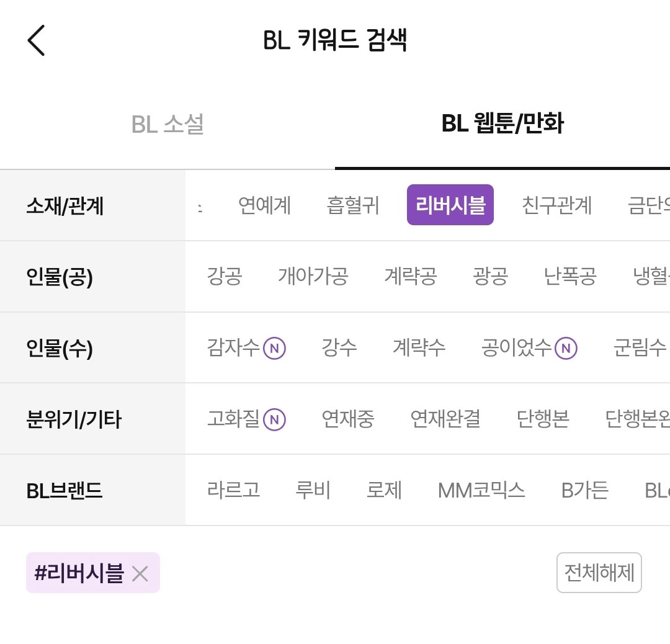Screen dimensions: 670x644
Task: Go back using the left arrow icon
Action: coord(37,40)
